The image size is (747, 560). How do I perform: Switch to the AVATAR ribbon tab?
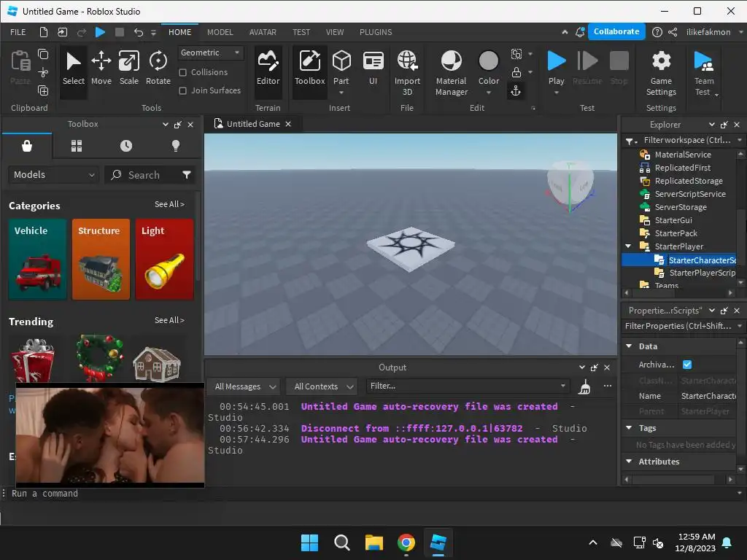(x=263, y=32)
